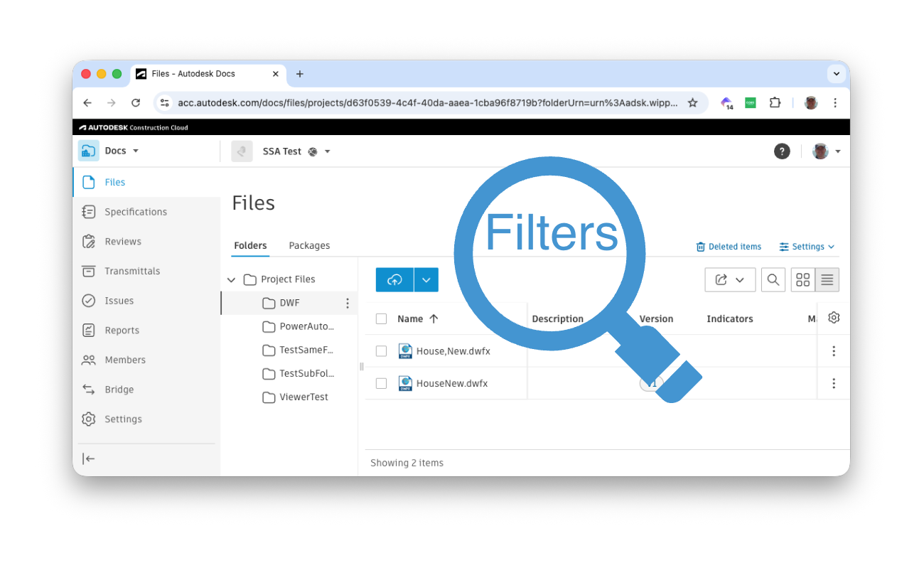Expand the upload options dropdown arrow

(426, 280)
